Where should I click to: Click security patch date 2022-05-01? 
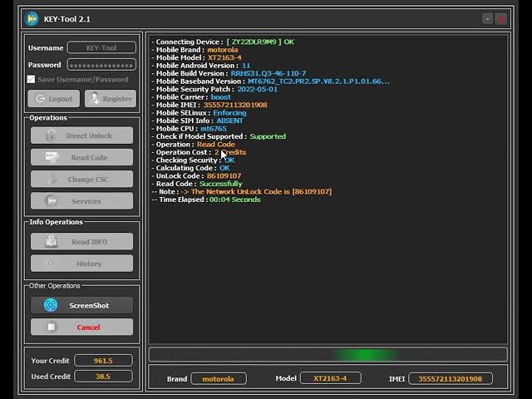click(257, 89)
